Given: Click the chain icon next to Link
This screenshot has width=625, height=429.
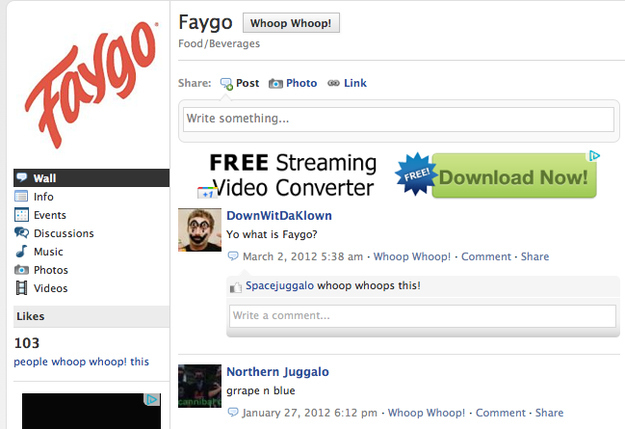Looking at the screenshot, I should pos(334,83).
